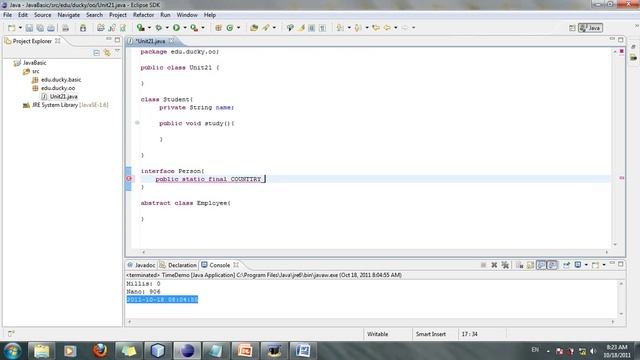The image size is (640, 360).
Task: Toggle Show Console When Standard Out Changes
Action: click(541, 265)
